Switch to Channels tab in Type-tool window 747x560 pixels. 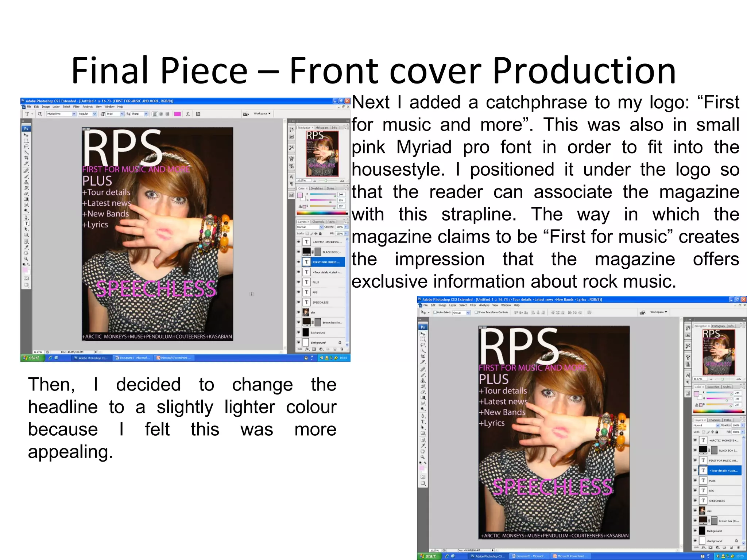click(x=318, y=222)
